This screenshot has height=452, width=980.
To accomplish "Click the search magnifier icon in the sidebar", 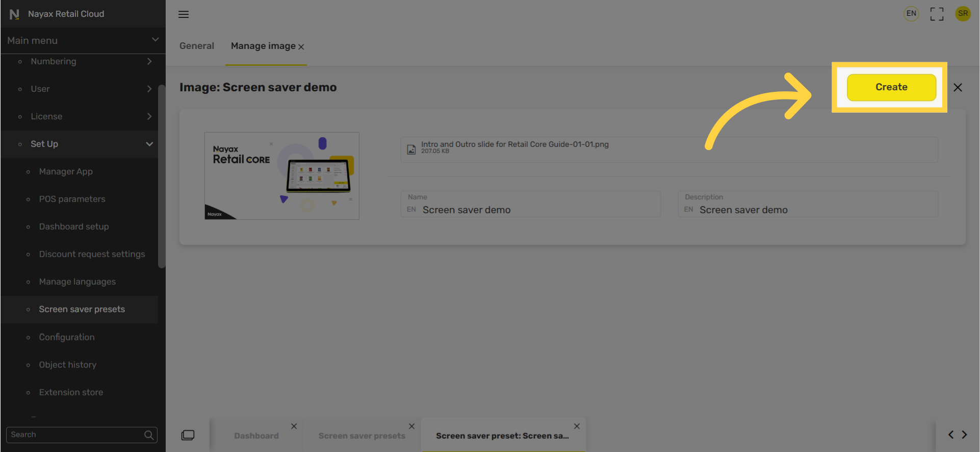I will (149, 435).
